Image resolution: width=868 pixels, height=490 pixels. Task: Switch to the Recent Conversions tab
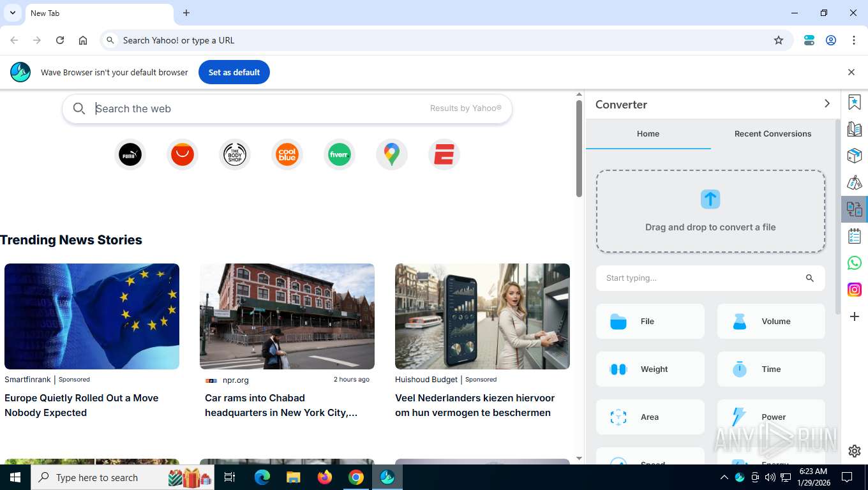[773, 134]
